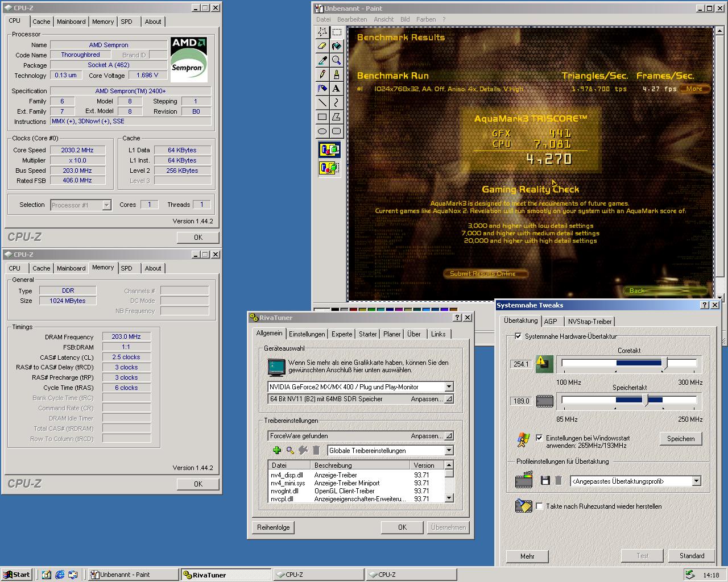
Task: Click the tray icon beside the clock
Action: point(690,575)
